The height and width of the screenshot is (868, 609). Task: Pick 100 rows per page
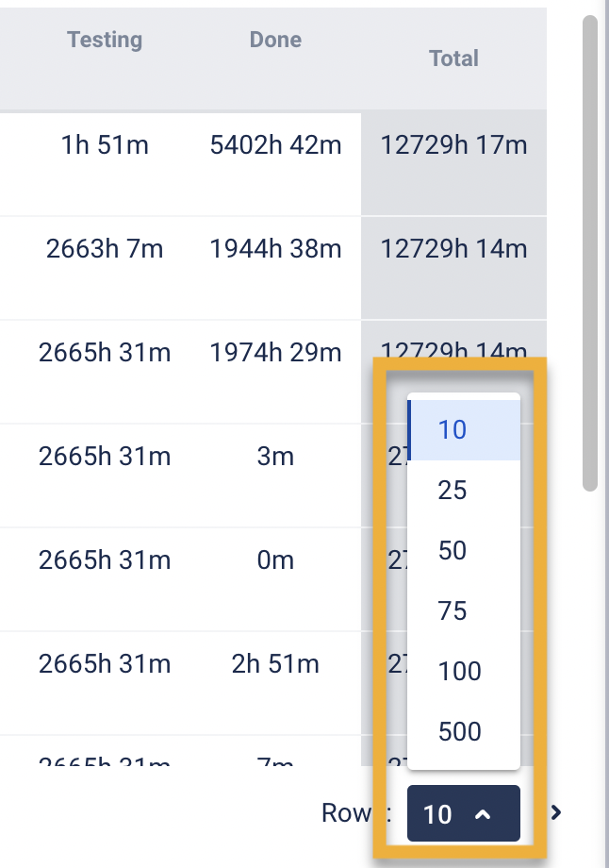click(x=460, y=672)
